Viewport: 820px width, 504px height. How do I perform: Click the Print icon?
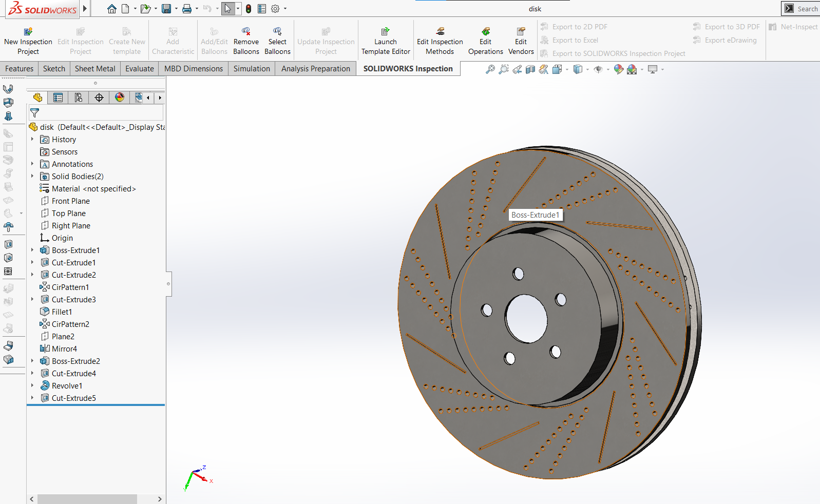[187, 9]
